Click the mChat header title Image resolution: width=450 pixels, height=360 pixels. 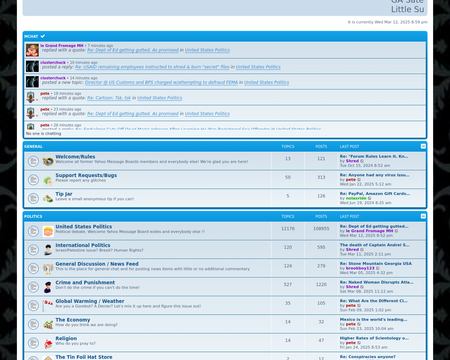31,36
